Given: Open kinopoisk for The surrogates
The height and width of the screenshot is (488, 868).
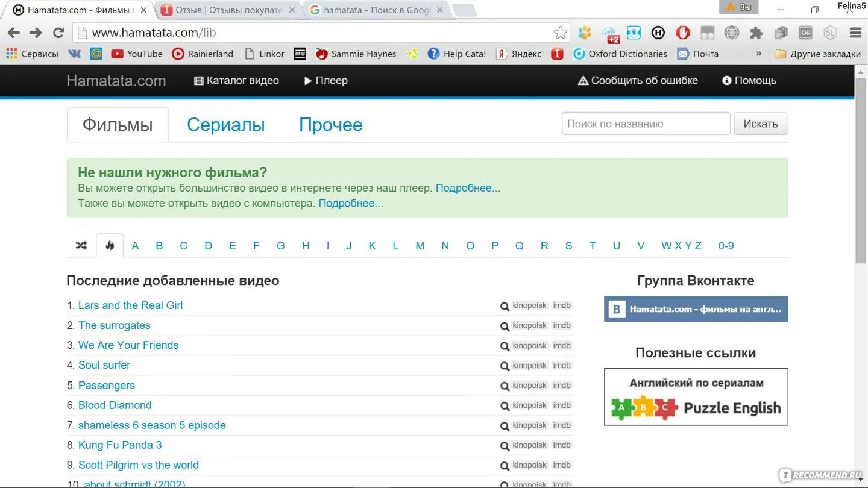Looking at the screenshot, I should 530,325.
